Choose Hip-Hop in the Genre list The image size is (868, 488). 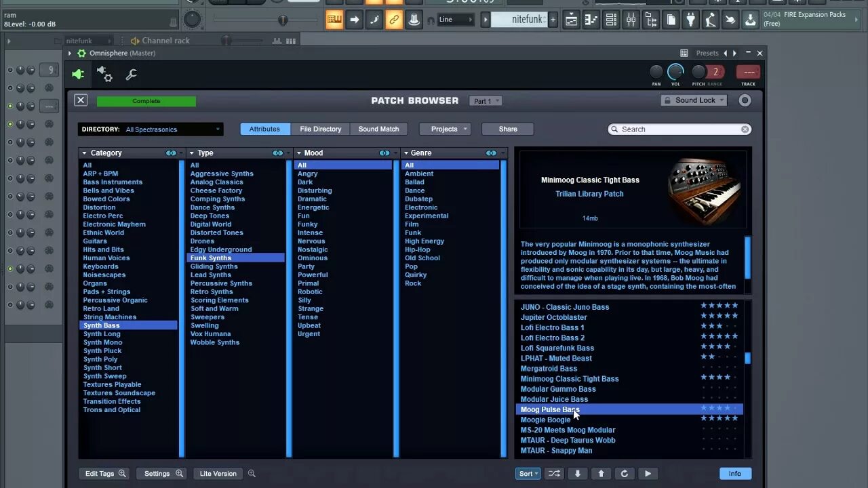click(418, 249)
